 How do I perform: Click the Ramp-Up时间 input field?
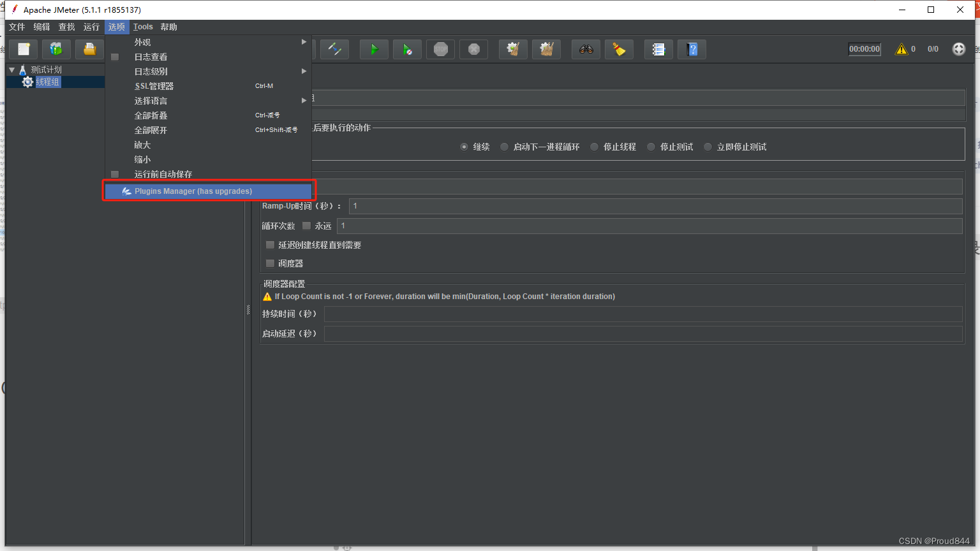click(655, 206)
